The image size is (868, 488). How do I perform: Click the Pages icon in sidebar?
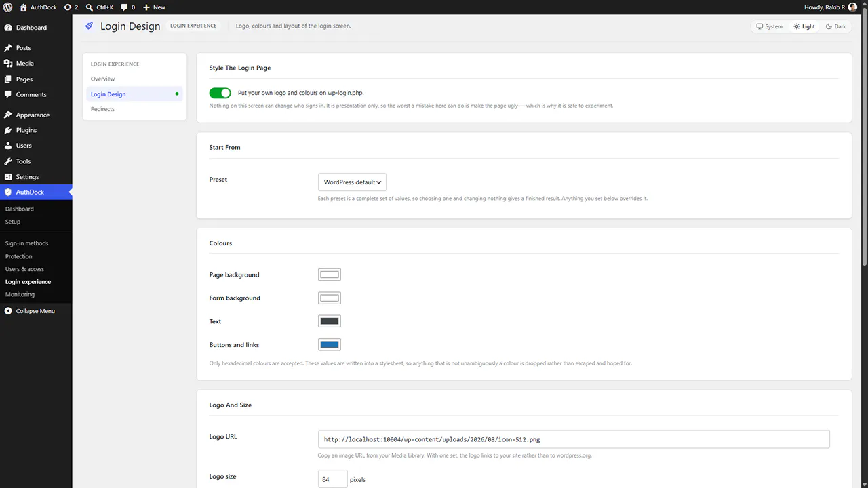click(x=8, y=79)
